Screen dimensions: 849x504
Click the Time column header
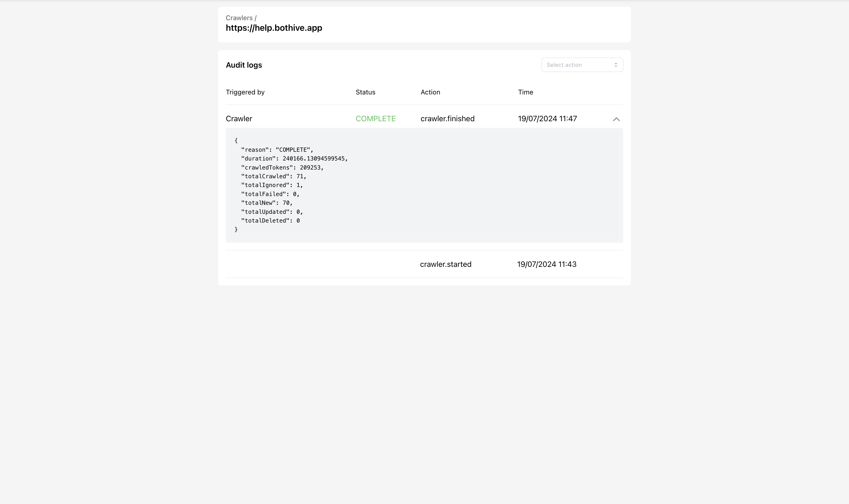coord(525,92)
